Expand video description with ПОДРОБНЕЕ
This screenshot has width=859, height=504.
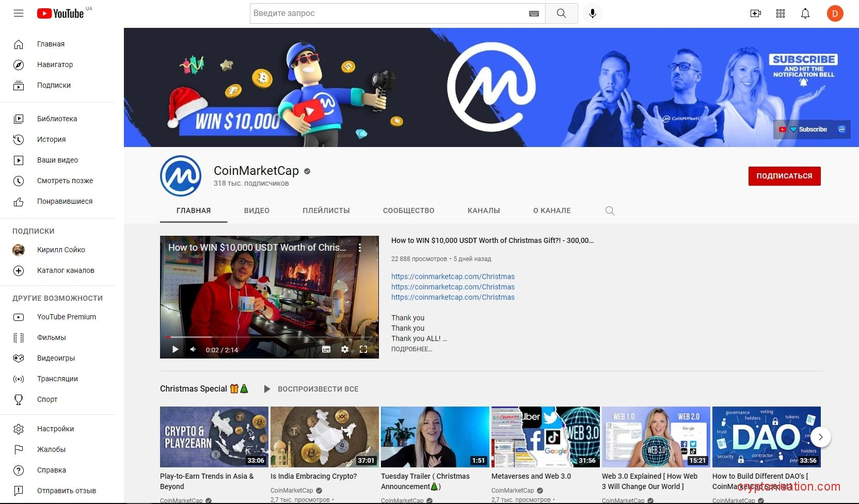click(411, 349)
